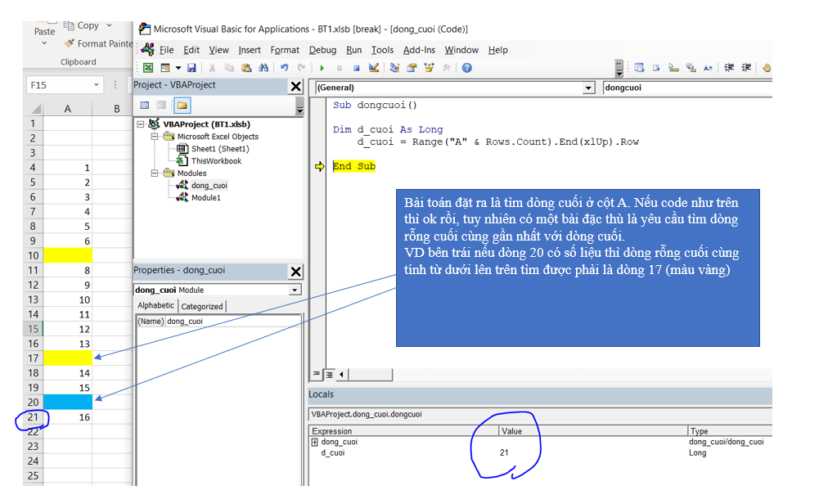Open the Insert menu

[250, 50]
